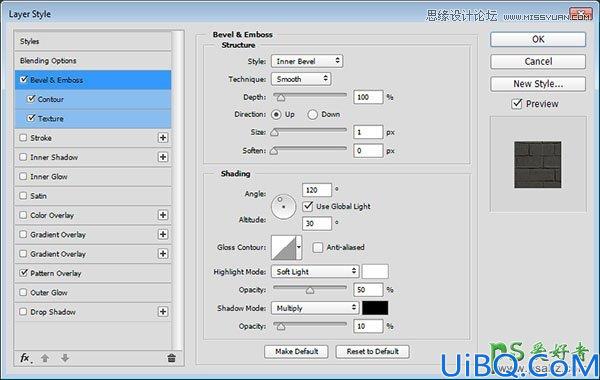Click the Shadow Opacity field showing 10
This screenshot has height=380, width=600.
pos(368,326)
